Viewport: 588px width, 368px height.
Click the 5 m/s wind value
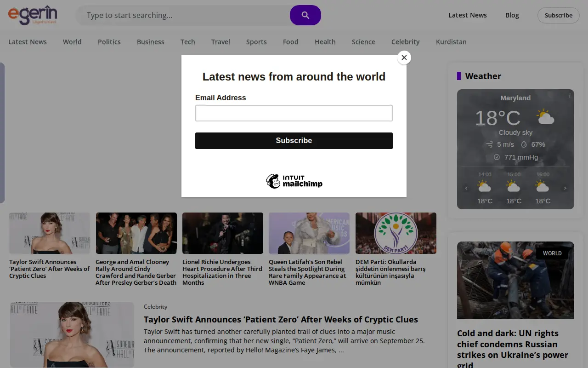pos(505,144)
